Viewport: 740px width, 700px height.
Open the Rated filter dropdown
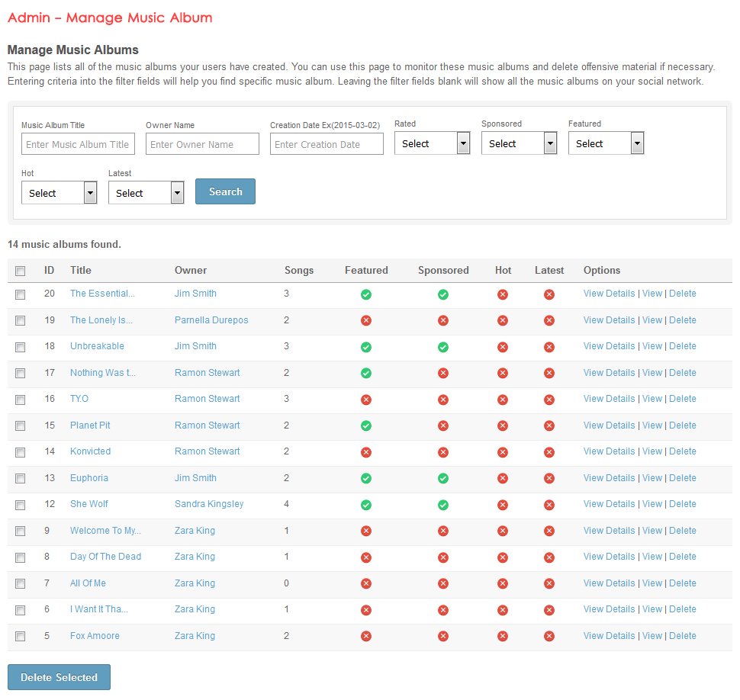(432, 143)
